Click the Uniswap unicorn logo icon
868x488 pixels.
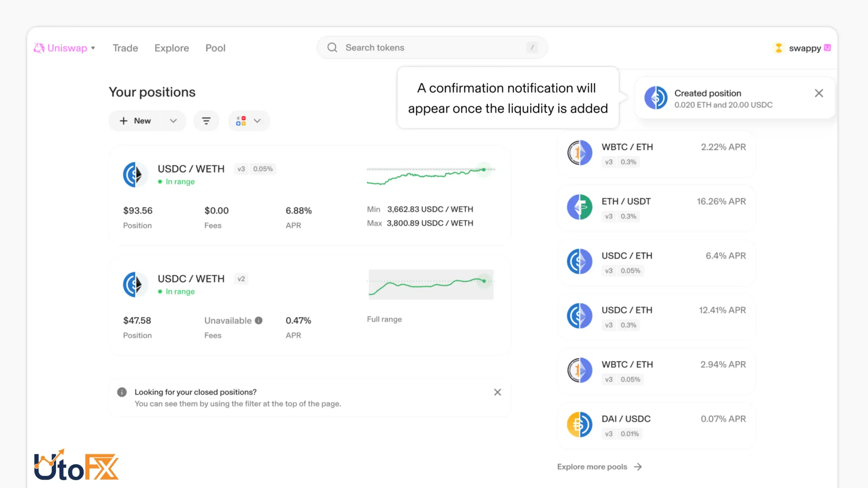click(39, 48)
